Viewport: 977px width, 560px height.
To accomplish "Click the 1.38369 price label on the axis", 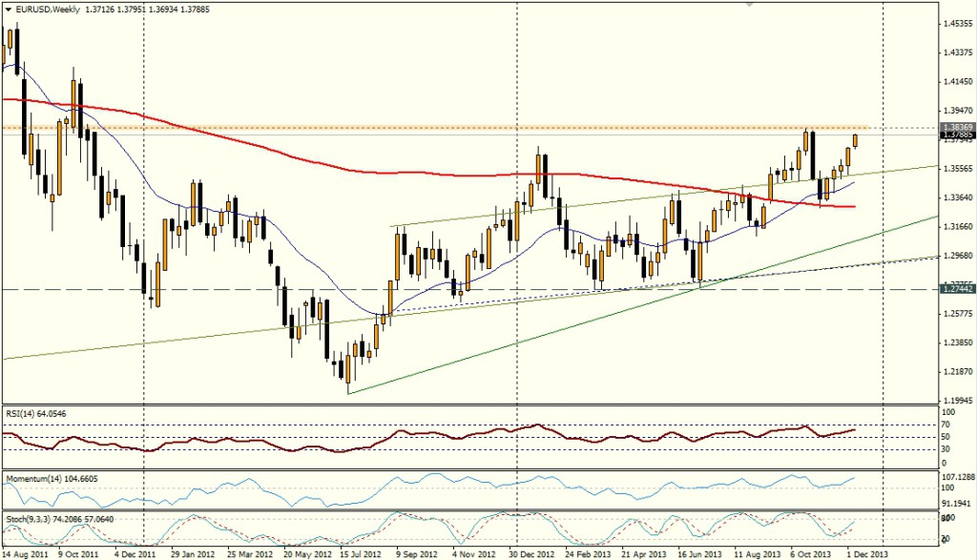I will (x=956, y=126).
